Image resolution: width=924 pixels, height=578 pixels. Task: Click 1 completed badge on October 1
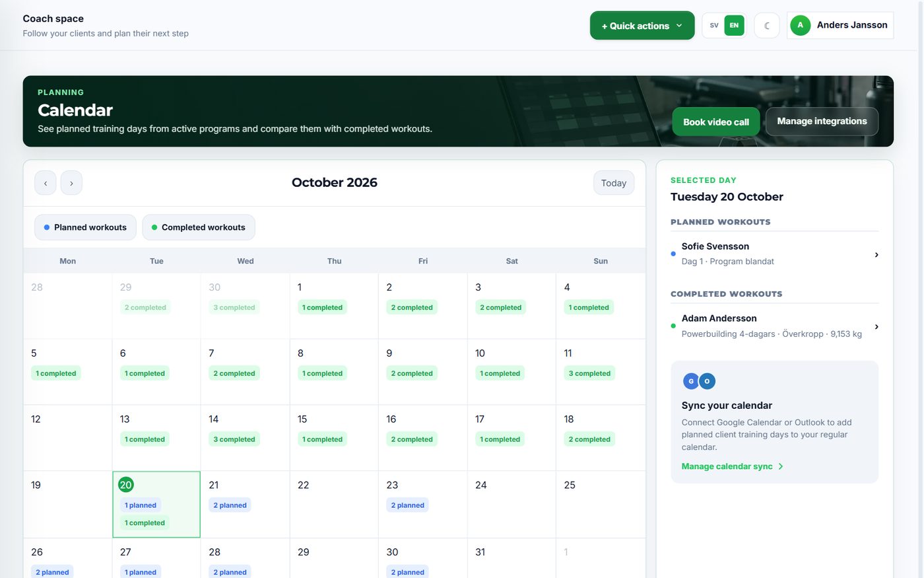pos(322,307)
